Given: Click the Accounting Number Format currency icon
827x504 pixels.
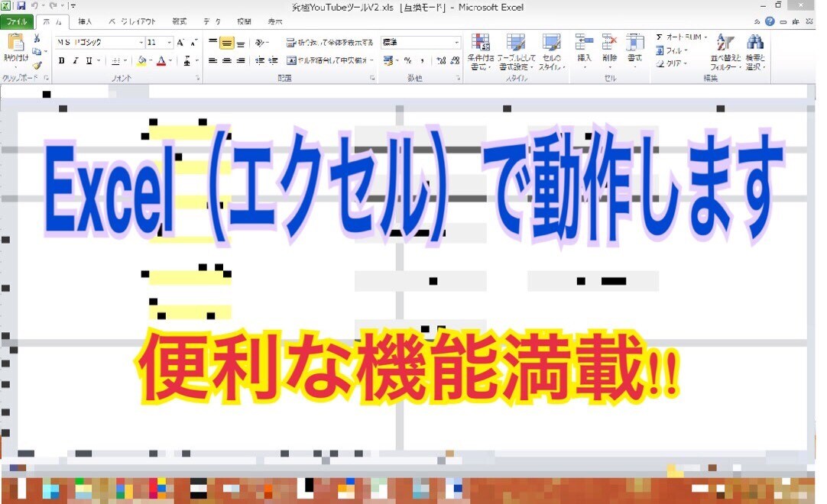Looking at the screenshot, I should tap(389, 60).
